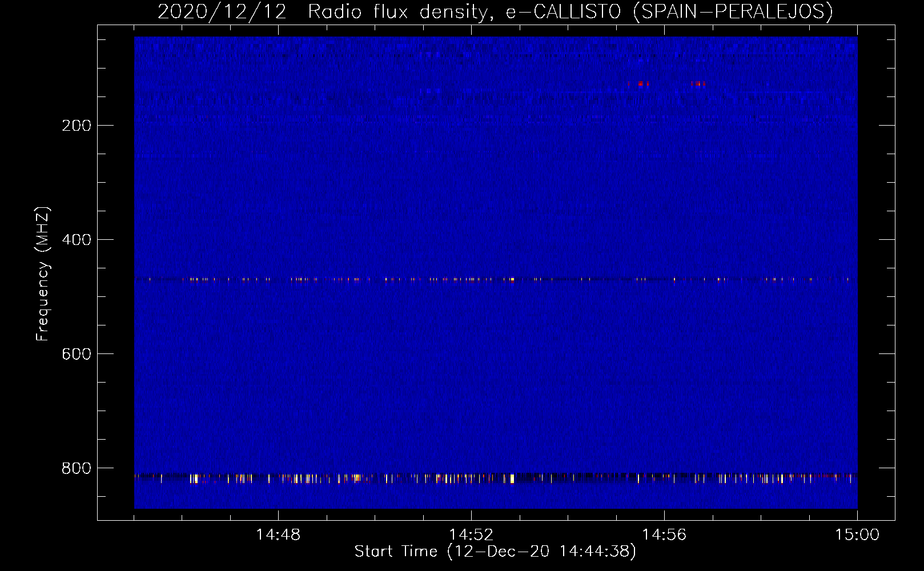Image resolution: width=924 pixels, height=571 pixels.
Task: Click the 14:52 time tick label
Action: coord(471,535)
